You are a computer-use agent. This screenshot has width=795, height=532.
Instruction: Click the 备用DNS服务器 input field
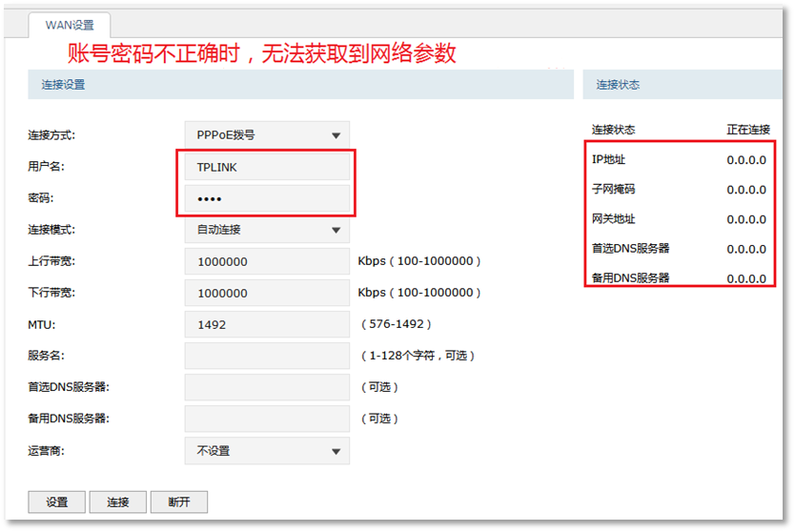pos(267,419)
